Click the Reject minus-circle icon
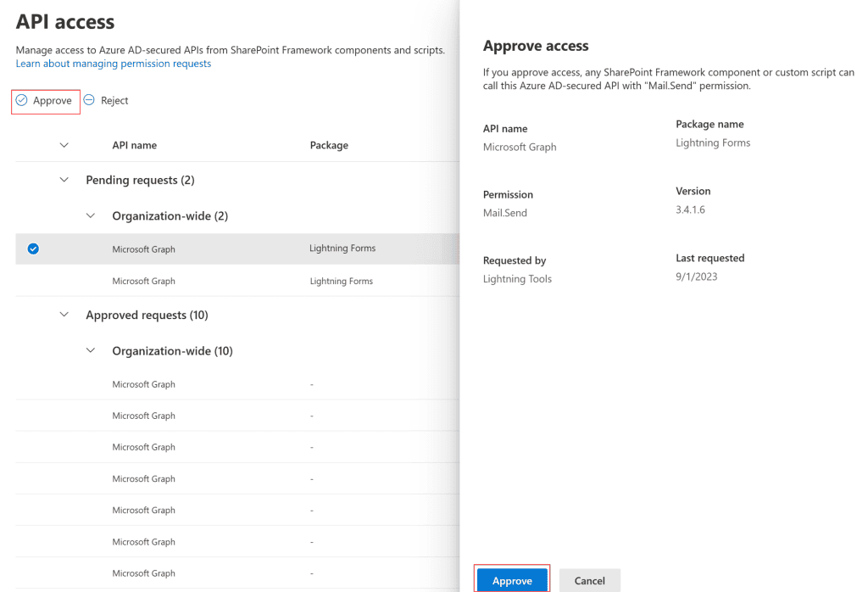868x592 pixels. (89, 100)
